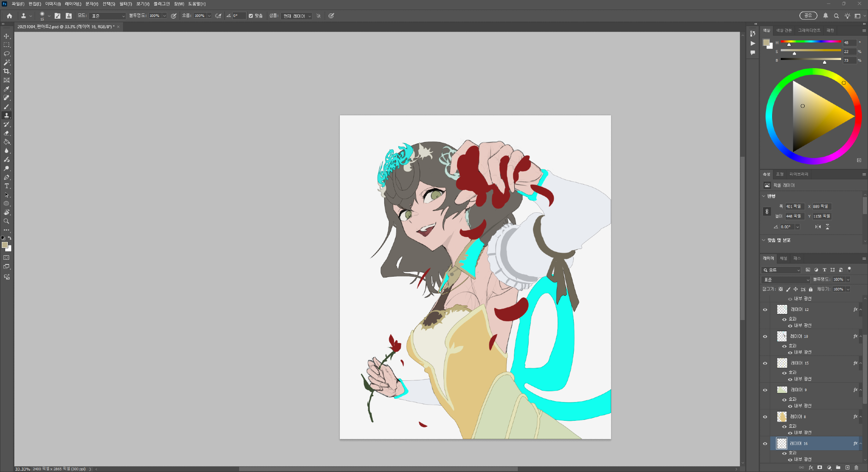Hide layer 레이어 12 with eye icon
Image resolution: width=868 pixels, height=472 pixels.
(765, 310)
